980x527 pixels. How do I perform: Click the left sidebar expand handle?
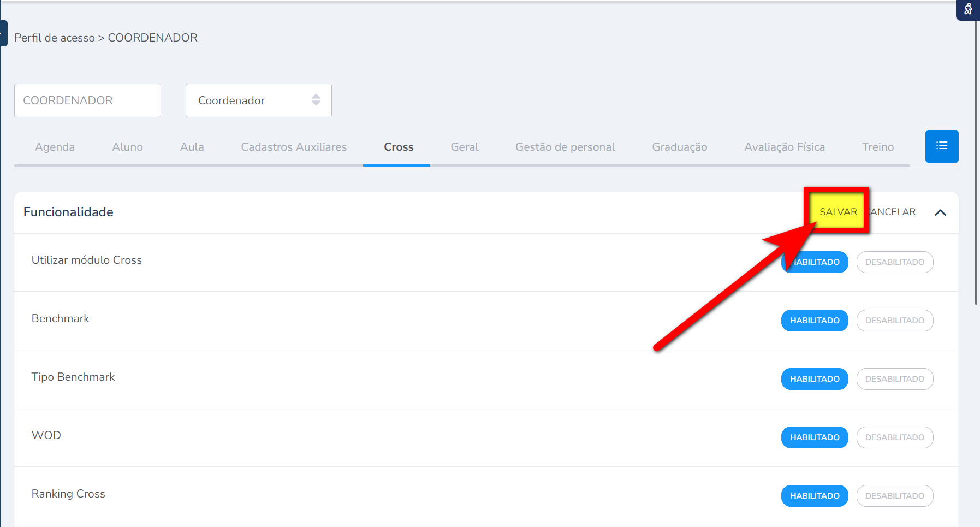tap(3, 33)
